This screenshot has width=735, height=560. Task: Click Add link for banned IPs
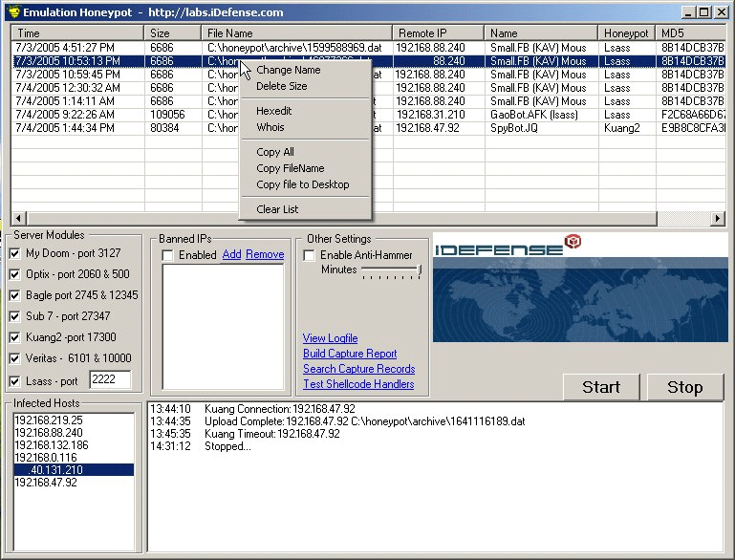(x=231, y=254)
